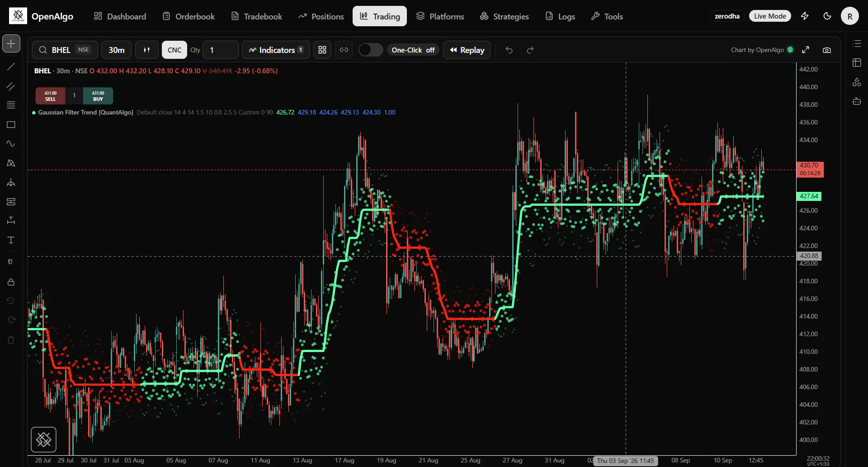
Task: Select the crosshair cursor tool
Action: (11, 43)
